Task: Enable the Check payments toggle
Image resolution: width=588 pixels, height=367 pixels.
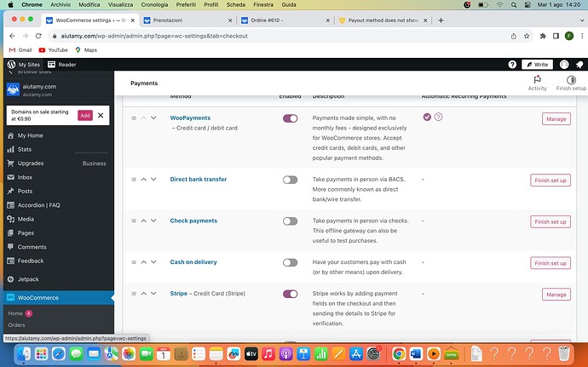Action: [x=291, y=221]
